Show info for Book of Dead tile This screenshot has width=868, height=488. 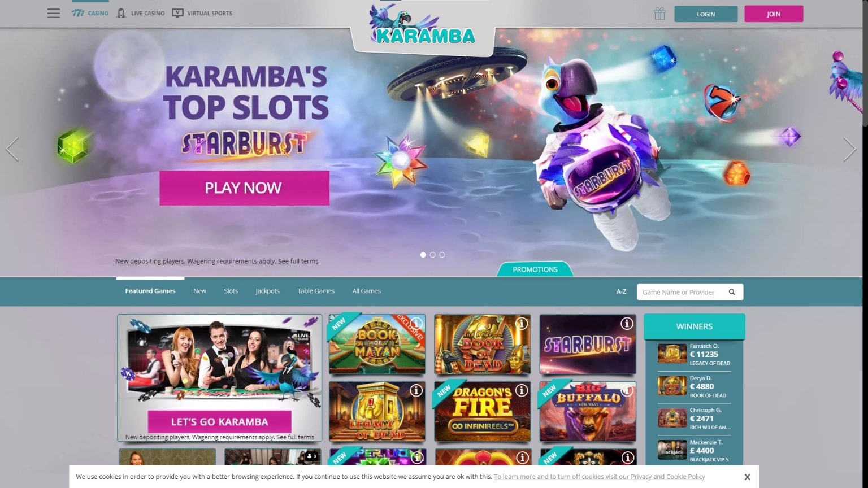[x=522, y=324]
